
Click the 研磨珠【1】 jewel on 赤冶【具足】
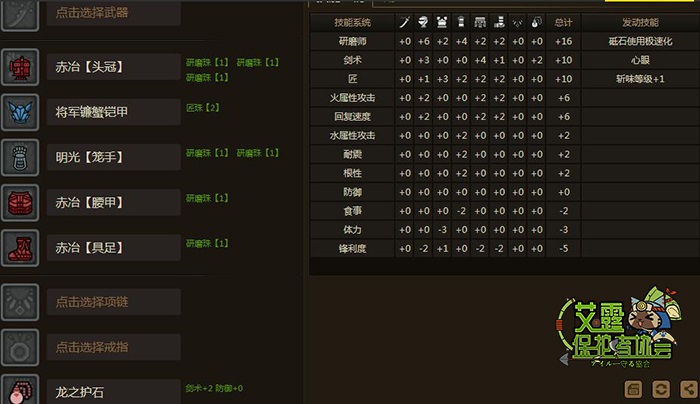coord(207,243)
